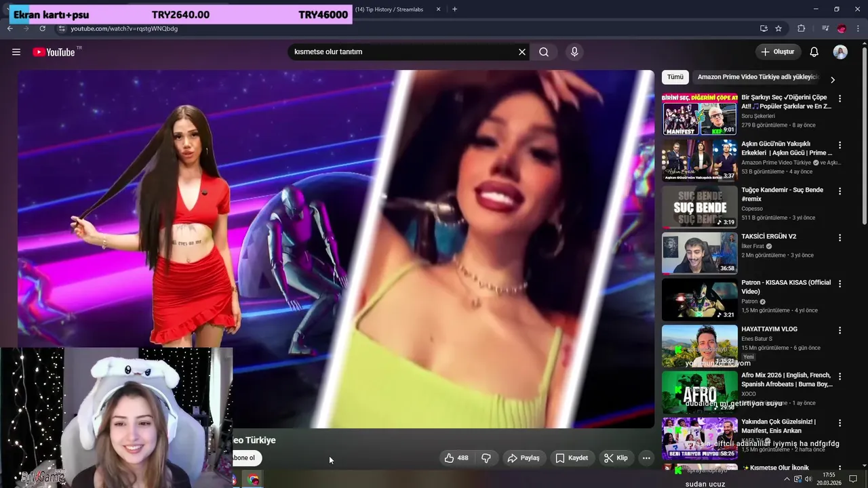Save the video with Kaydet
This screenshot has height=488, width=868.
pos(572,458)
